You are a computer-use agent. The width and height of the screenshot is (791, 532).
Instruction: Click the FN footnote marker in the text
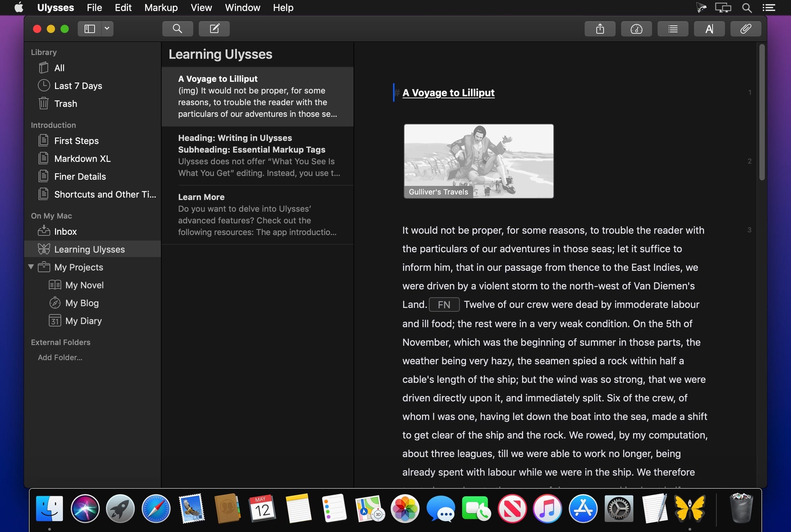444,304
